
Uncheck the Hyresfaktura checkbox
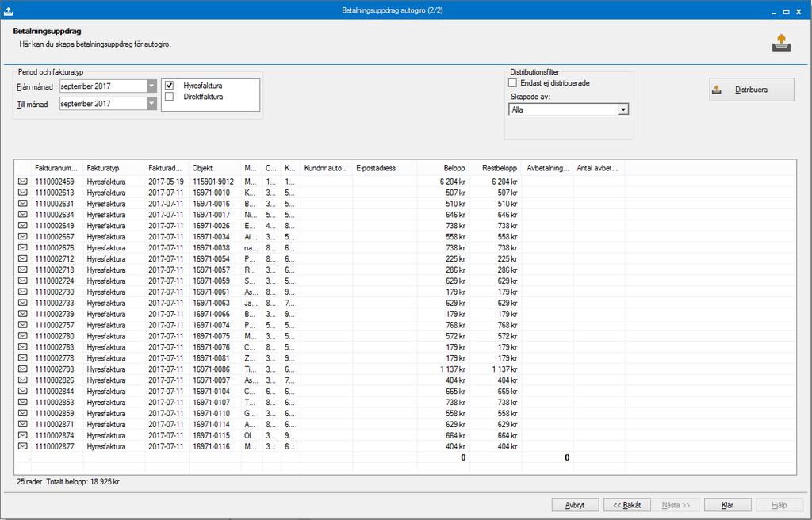coord(170,86)
